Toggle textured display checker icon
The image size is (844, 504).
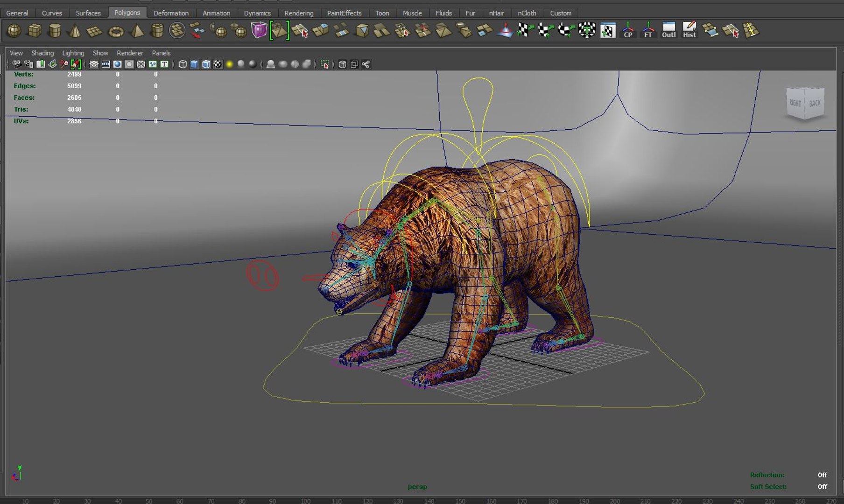[218, 64]
